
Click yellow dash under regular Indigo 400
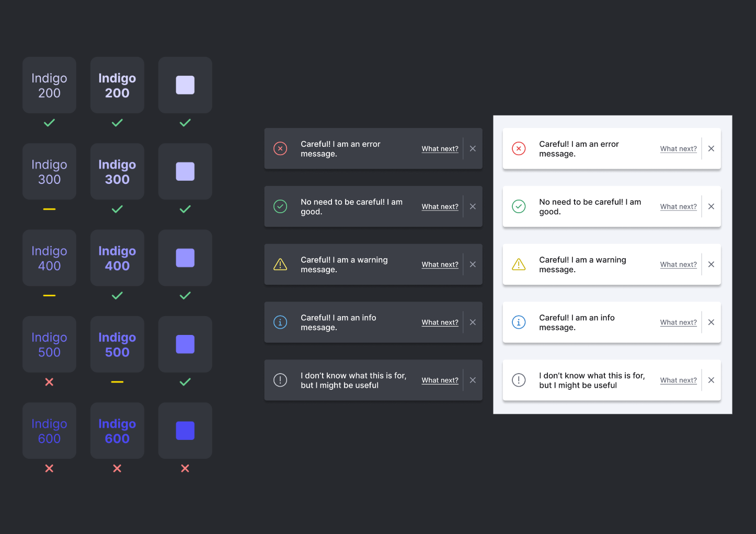tap(49, 296)
